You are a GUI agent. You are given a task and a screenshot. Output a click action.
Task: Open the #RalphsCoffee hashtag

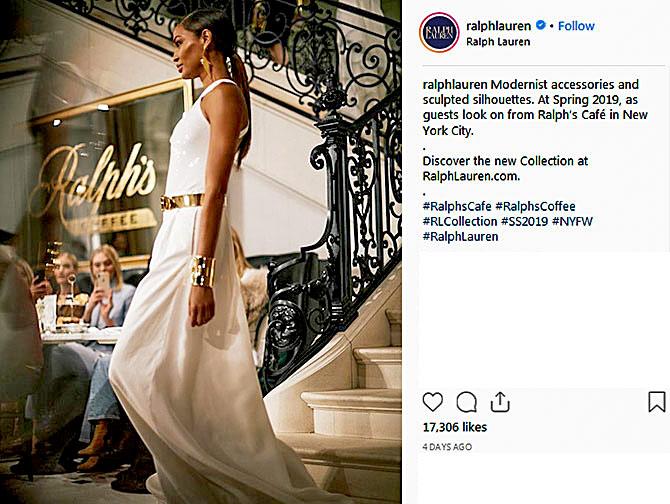(x=535, y=206)
